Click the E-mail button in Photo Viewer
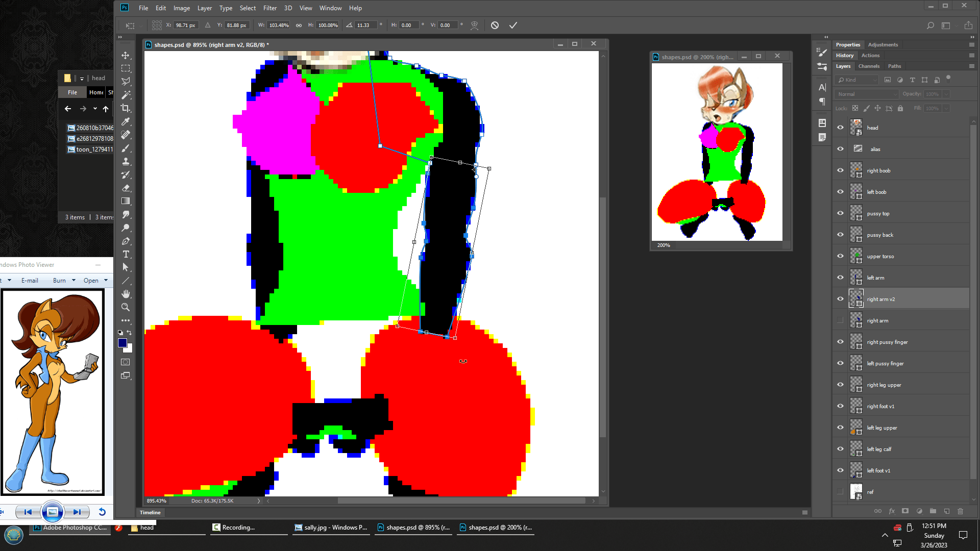Viewport: 980px width, 551px height. (30, 280)
